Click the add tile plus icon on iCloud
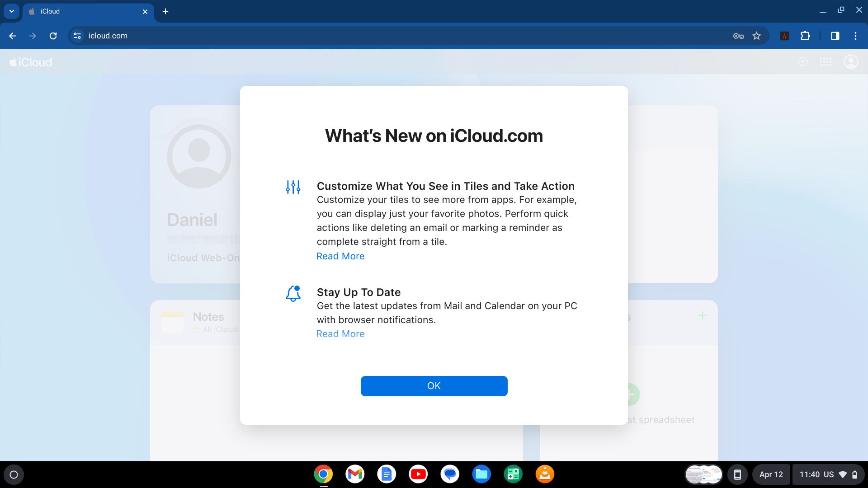This screenshot has width=868, height=488. click(803, 62)
